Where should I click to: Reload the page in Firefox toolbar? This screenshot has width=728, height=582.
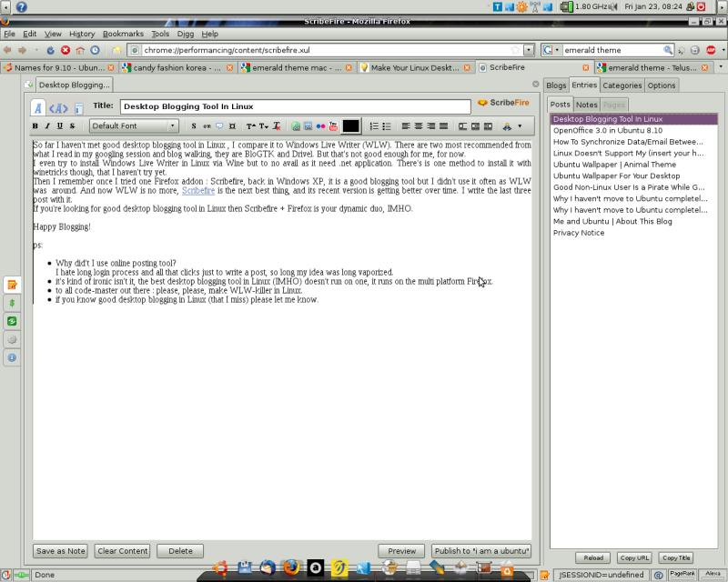click(x=50, y=50)
